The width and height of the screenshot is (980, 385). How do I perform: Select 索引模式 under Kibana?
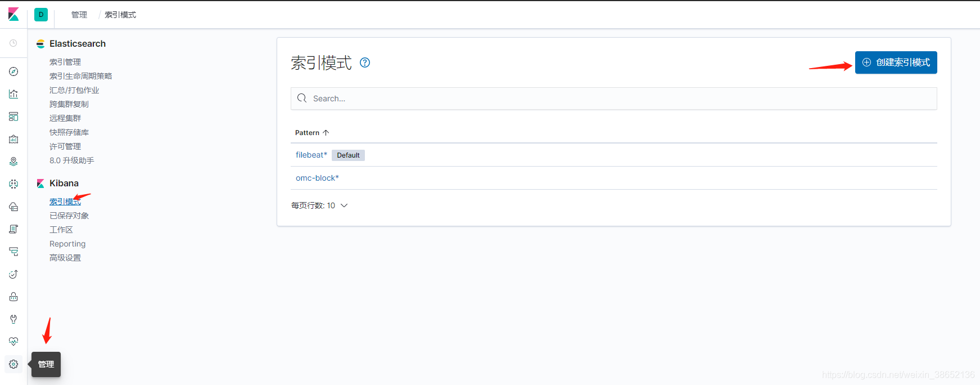pos(65,202)
